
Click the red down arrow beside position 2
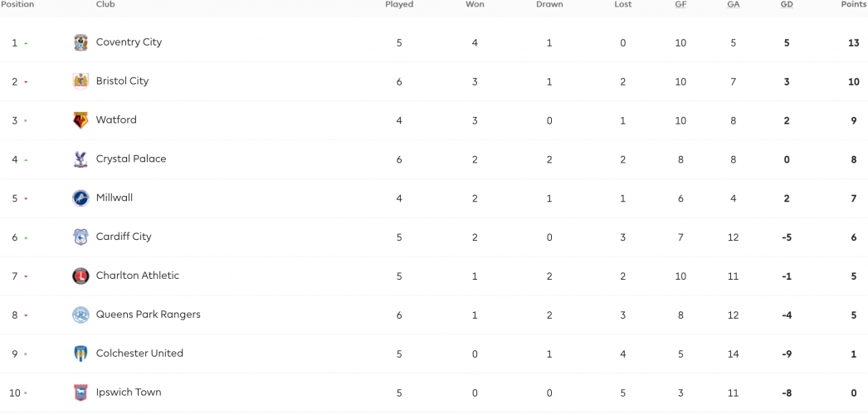click(x=26, y=82)
